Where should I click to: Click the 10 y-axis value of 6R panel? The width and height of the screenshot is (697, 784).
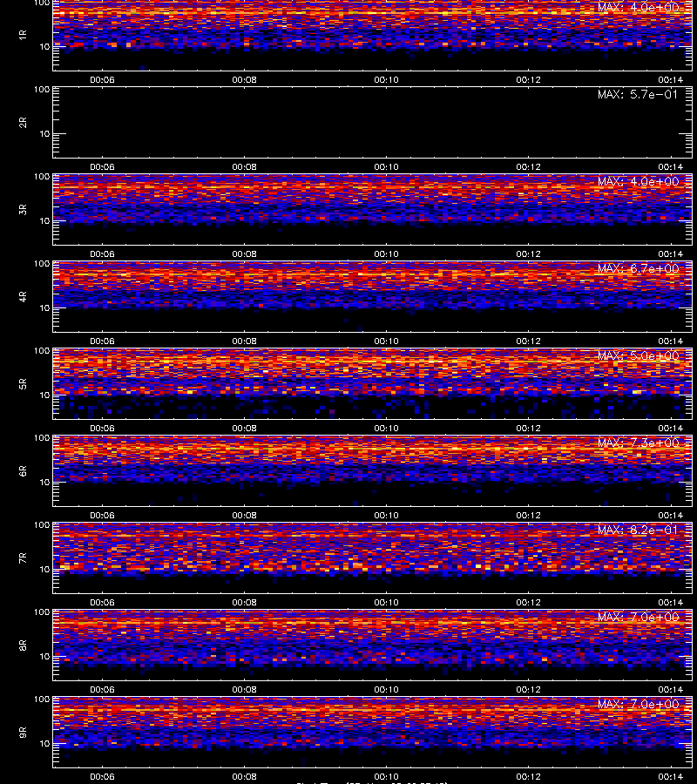[x=44, y=483]
